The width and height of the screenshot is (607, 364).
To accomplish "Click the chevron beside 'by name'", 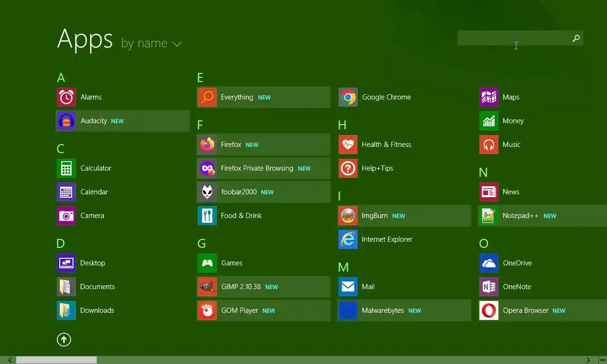I will (x=177, y=44).
